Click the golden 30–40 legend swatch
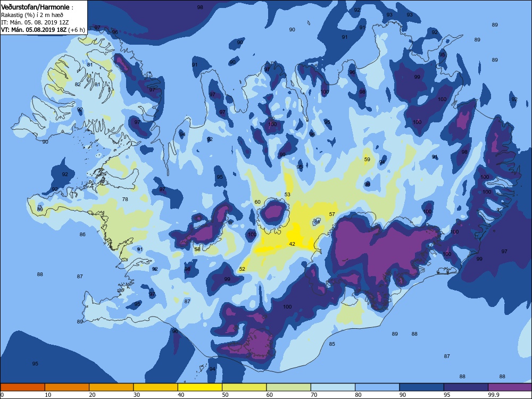 click(156, 387)
